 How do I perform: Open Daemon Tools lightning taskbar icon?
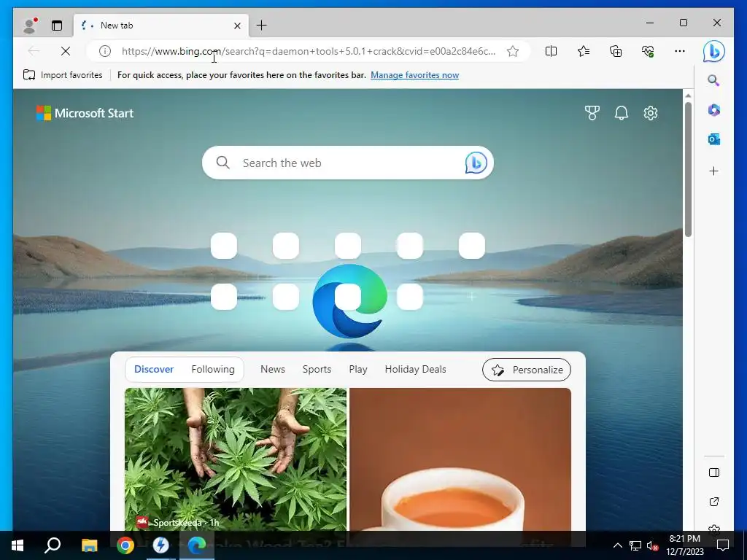(161, 545)
